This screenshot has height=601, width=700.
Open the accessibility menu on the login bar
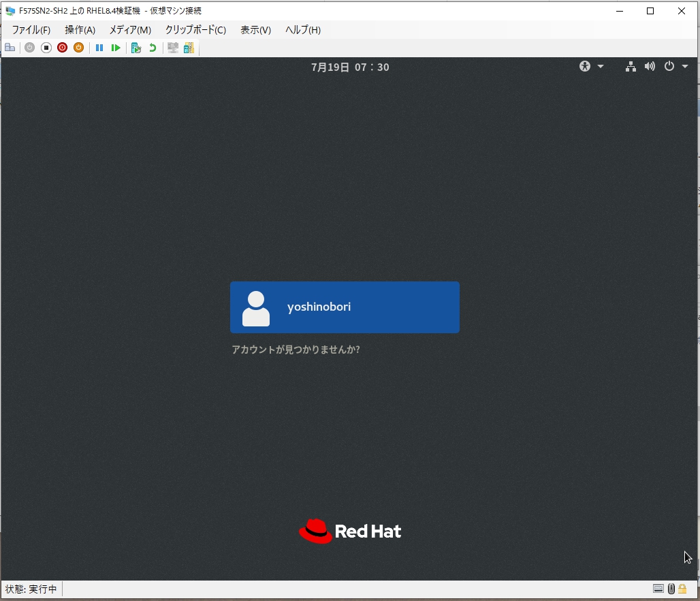(584, 66)
